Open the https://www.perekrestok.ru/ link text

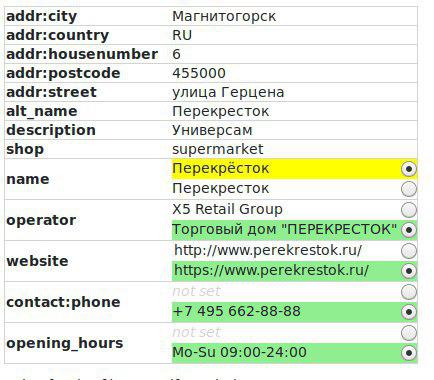coord(271,270)
